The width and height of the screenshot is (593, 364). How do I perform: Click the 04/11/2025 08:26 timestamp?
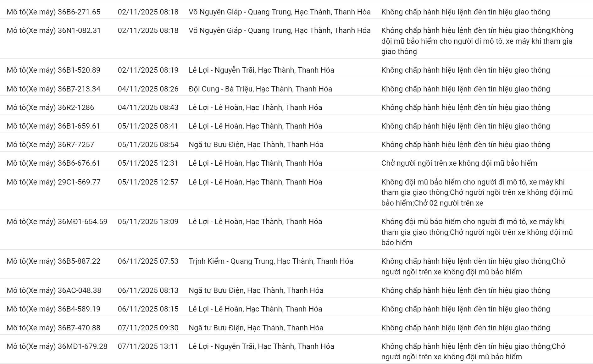148,89
